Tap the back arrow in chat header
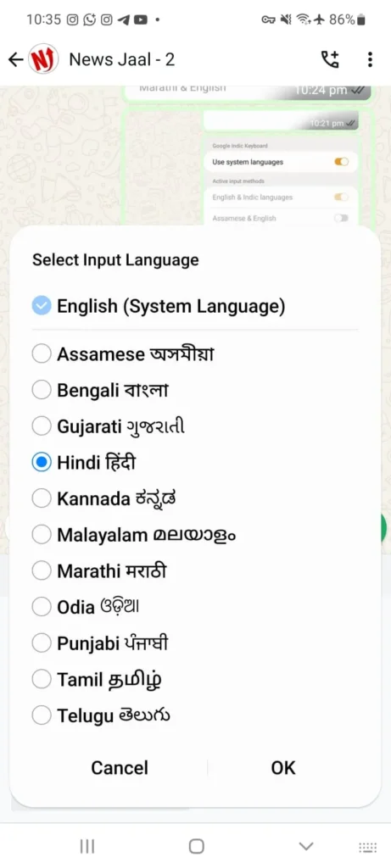Viewport: 391px width, 868px height. (15, 59)
